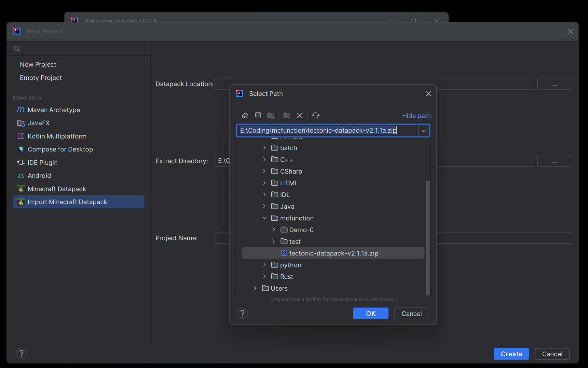Expand the IDL folder
This screenshot has width=588, height=368.
[x=264, y=195]
